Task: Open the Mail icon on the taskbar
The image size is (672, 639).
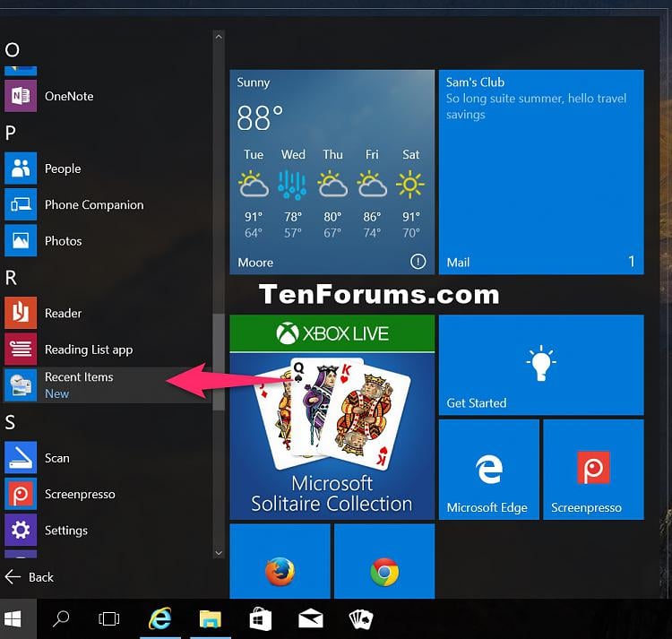Action: tap(311, 619)
